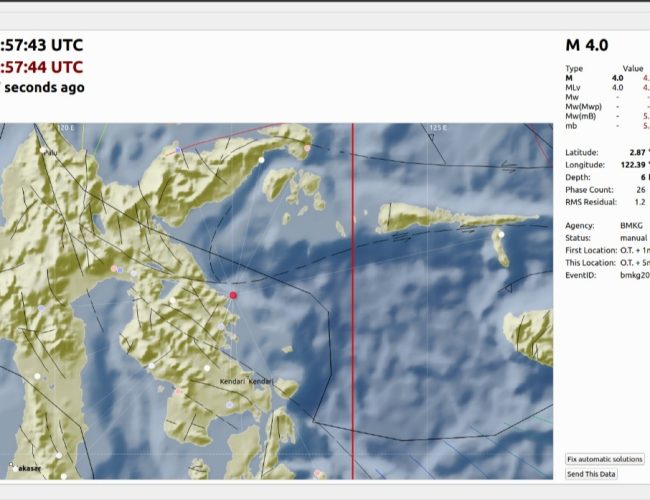Image resolution: width=650 pixels, height=500 pixels.
Task: Click the Send This Data button
Action: tap(591, 474)
